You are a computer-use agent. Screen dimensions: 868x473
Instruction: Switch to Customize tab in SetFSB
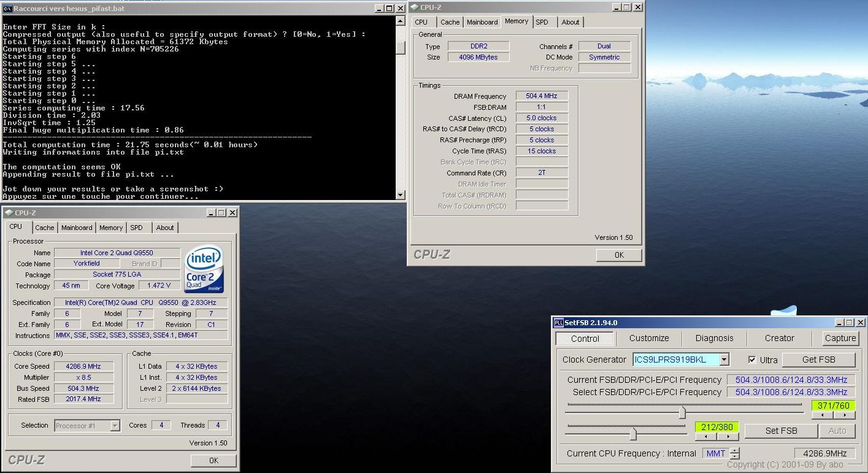click(649, 338)
